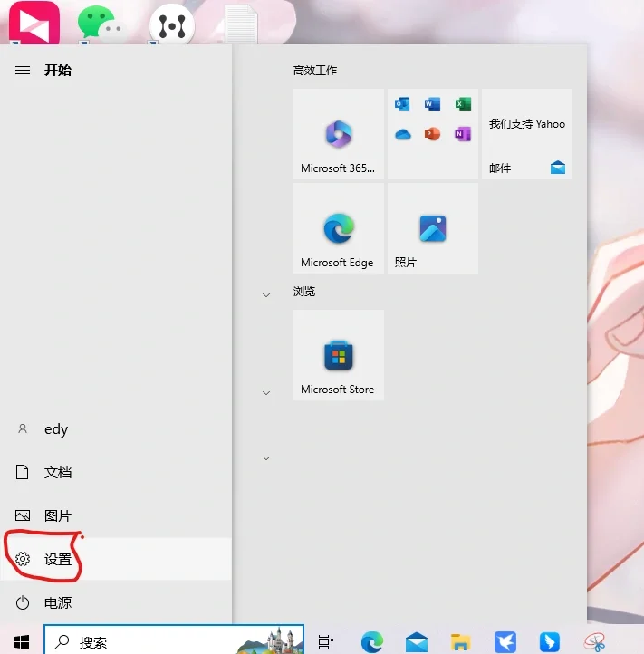Screen dimensions: 644x654
Task: Open the text document on the desktop
Action: coord(241,24)
